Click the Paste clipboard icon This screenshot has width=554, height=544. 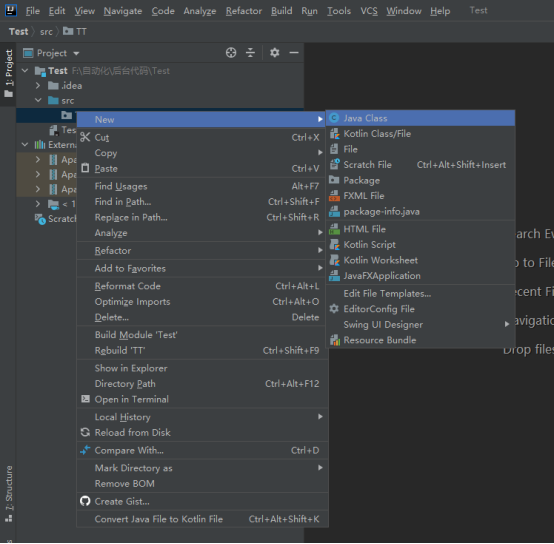(x=85, y=168)
